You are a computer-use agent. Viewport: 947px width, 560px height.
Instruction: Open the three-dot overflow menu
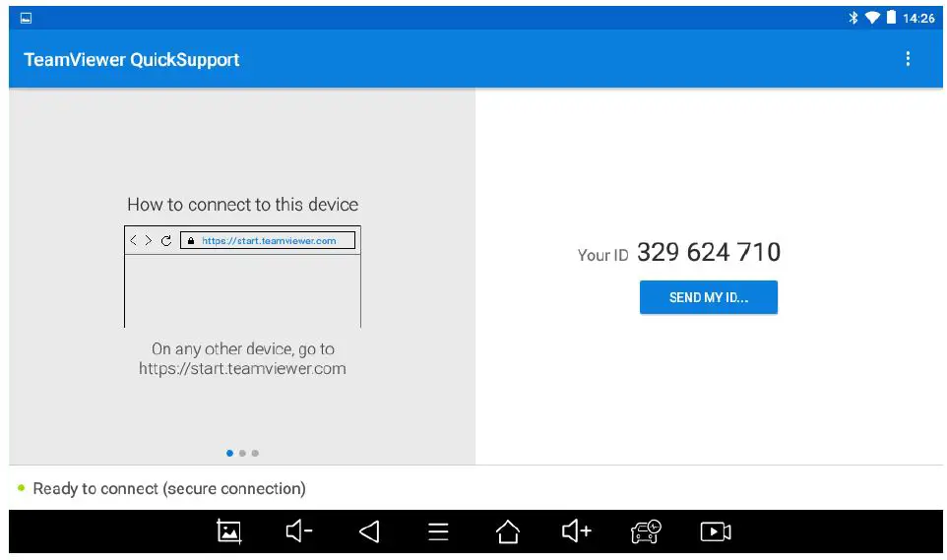pyautogui.click(x=908, y=59)
